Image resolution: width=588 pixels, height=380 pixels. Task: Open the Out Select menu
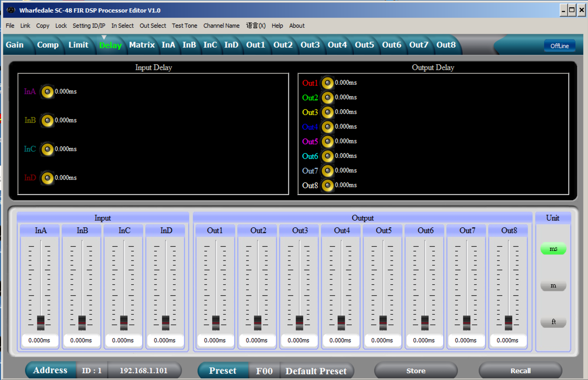click(x=153, y=26)
